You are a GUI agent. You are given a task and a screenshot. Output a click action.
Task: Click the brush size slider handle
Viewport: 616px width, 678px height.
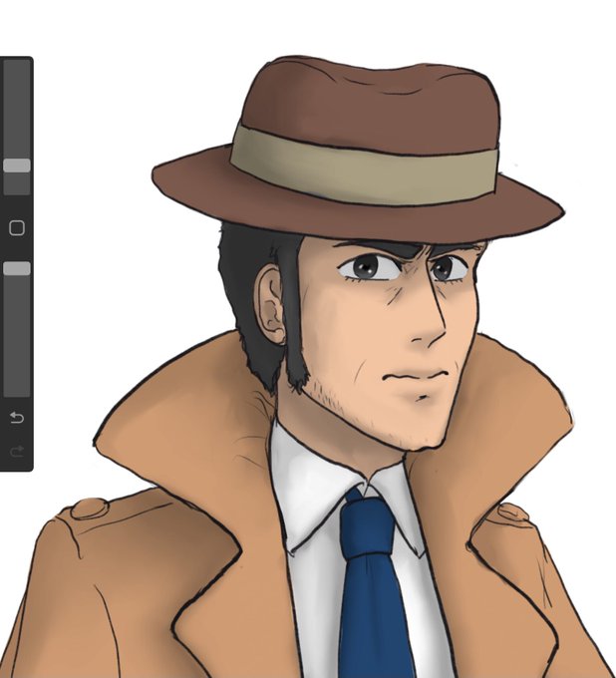(x=17, y=166)
